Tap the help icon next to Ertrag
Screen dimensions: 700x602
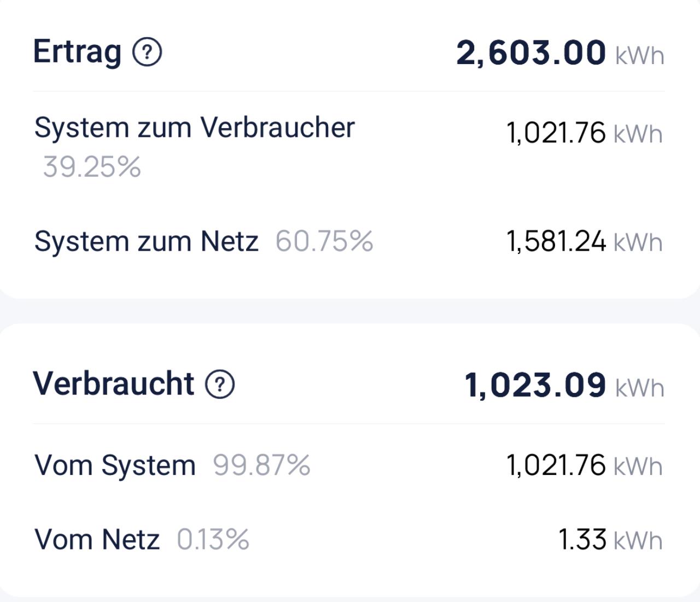coord(147,53)
